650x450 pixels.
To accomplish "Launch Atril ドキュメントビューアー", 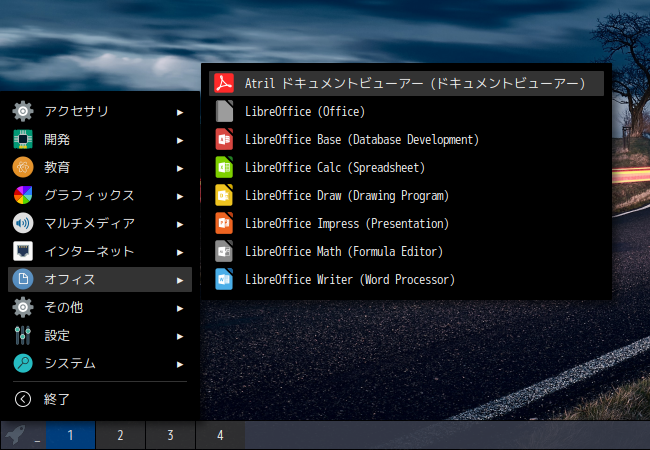I will [x=406, y=84].
